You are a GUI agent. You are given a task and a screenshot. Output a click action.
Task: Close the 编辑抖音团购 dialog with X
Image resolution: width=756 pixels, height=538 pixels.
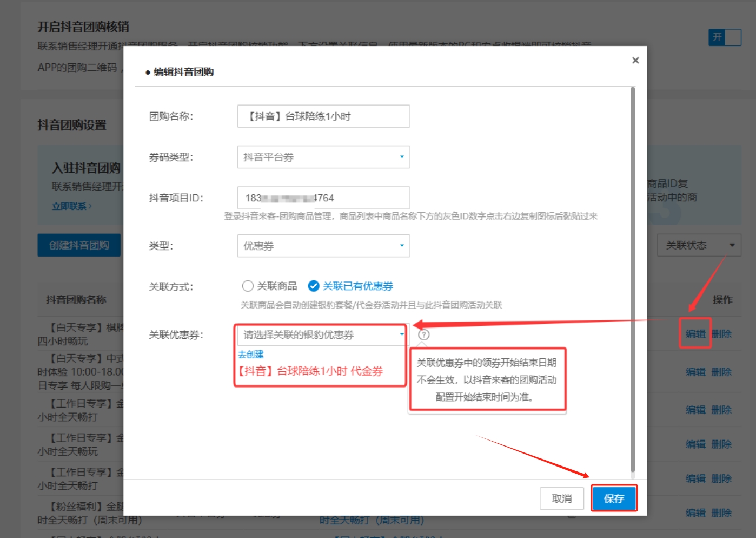coord(635,60)
